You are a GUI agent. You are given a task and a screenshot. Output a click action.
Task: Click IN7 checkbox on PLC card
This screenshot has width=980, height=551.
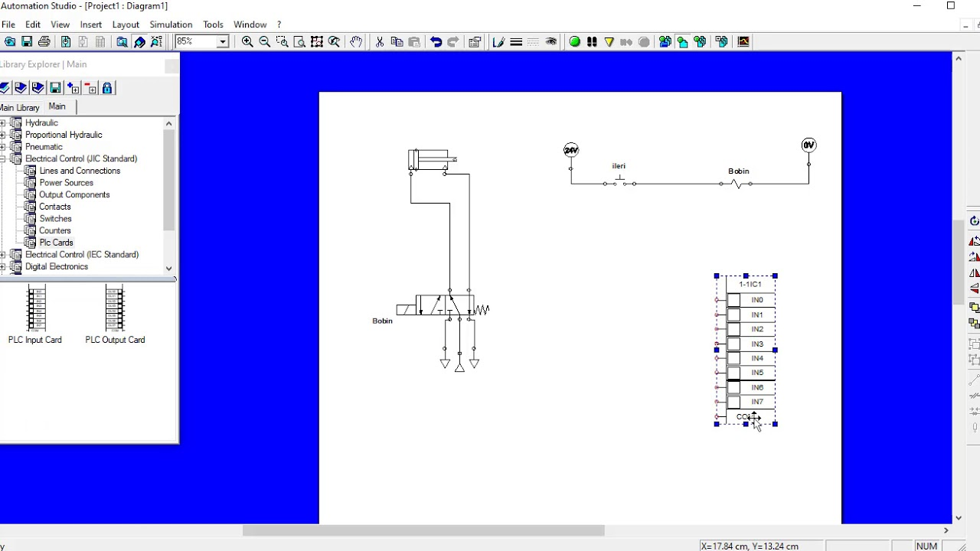733,402
